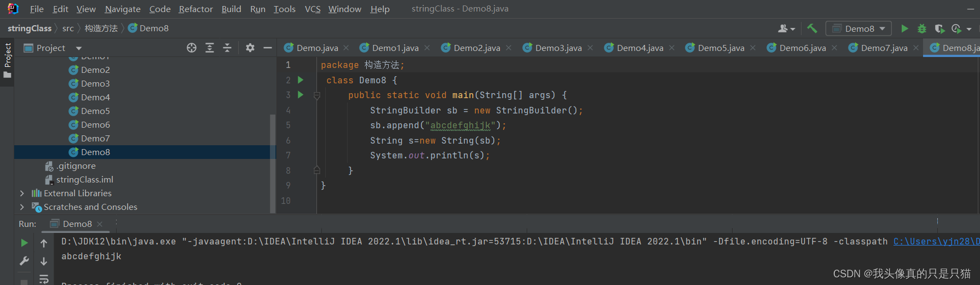Click 构造方法 breadcrumb in navigation bar
The height and width of the screenshot is (285, 980).
click(101, 29)
